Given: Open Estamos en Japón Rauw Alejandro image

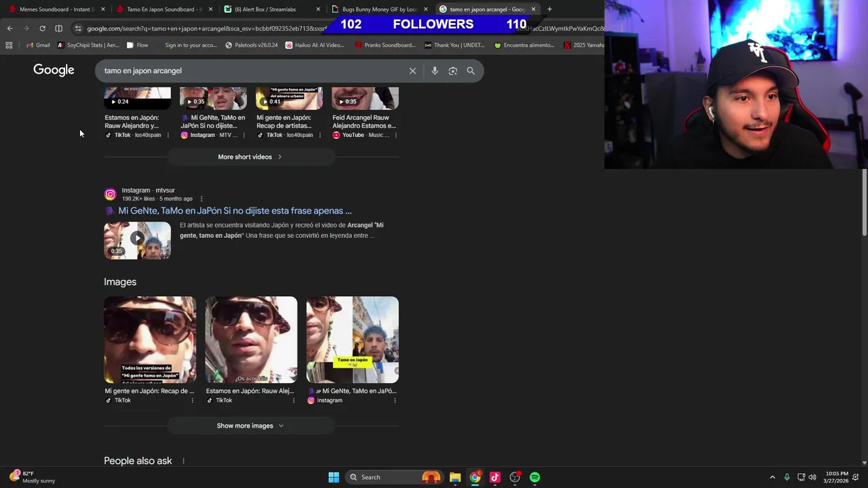Looking at the screenshot, I should (251, 340).
